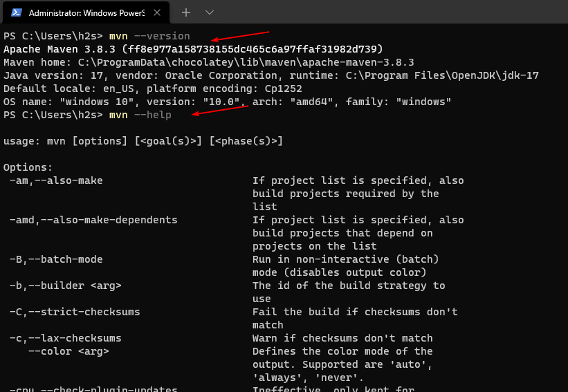Image resolution: width=568 pixels, height=392 pixels.
Task: Click the 'usage: mvn [options]' line
Action: pyautogui.click(x=143, y=141)
